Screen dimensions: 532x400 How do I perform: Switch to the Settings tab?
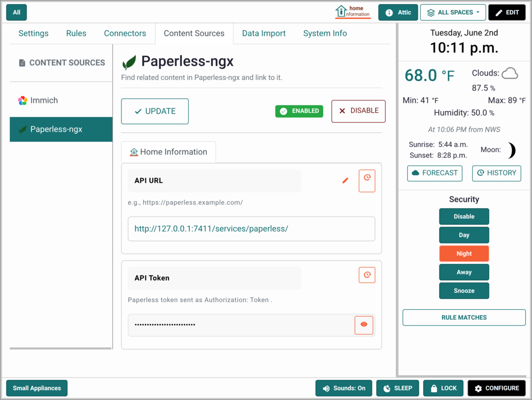[x=33, y=33]
